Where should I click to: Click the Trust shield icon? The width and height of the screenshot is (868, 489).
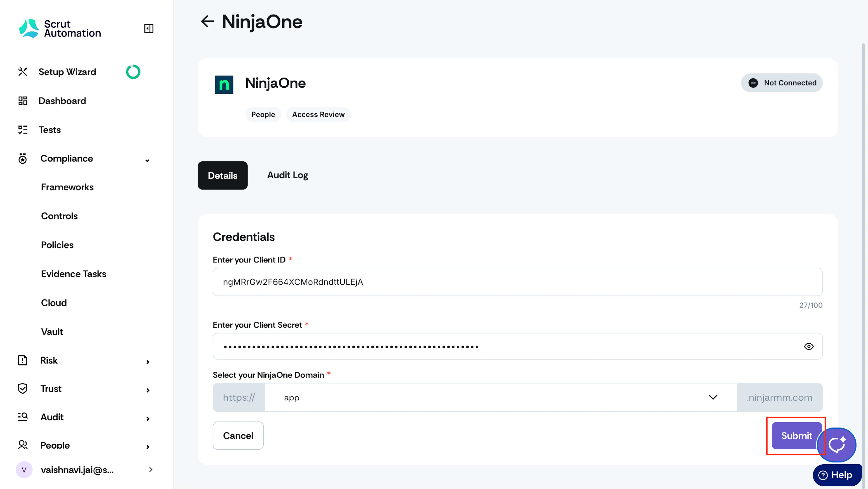(23, 389)
